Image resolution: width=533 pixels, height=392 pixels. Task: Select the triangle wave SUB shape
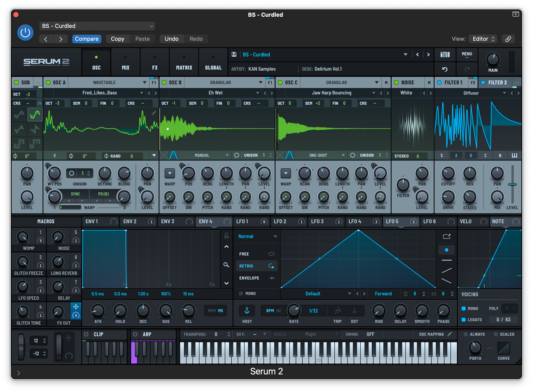pos(19,129)
